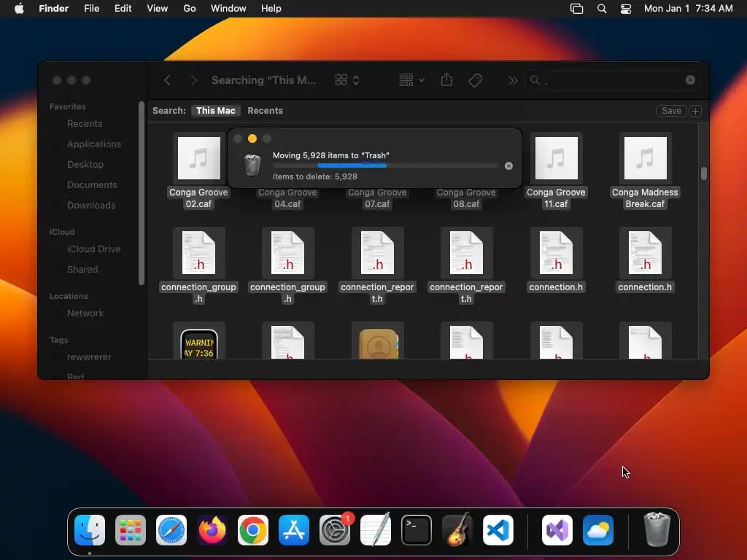Click the Finder app menu

53,9
